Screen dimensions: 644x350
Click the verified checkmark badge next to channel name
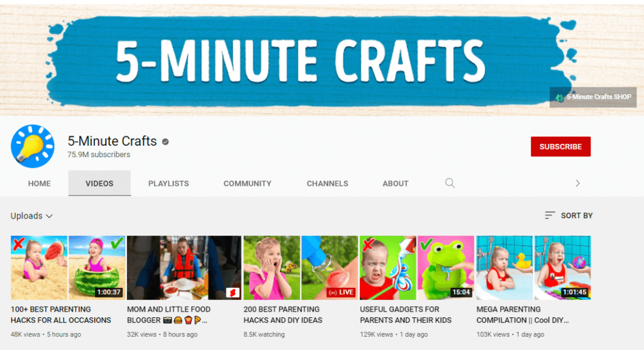(x=165, y=141)
